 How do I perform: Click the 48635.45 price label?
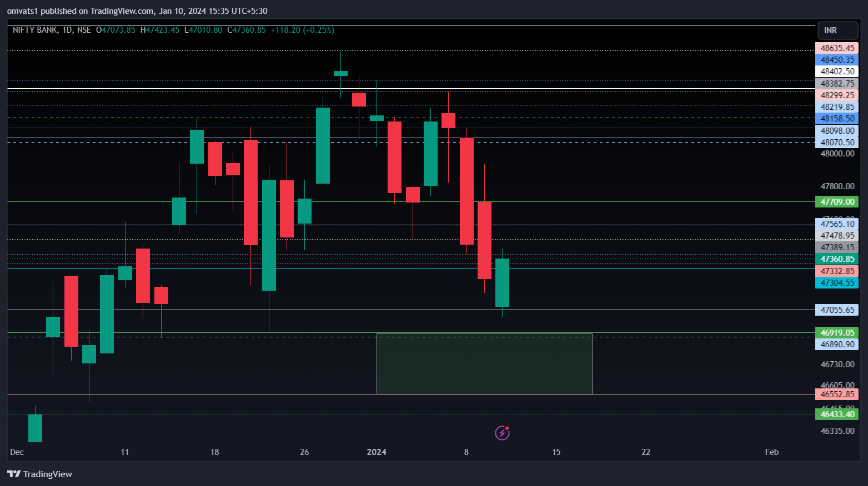pyautogui.click(x=837, y=48)
